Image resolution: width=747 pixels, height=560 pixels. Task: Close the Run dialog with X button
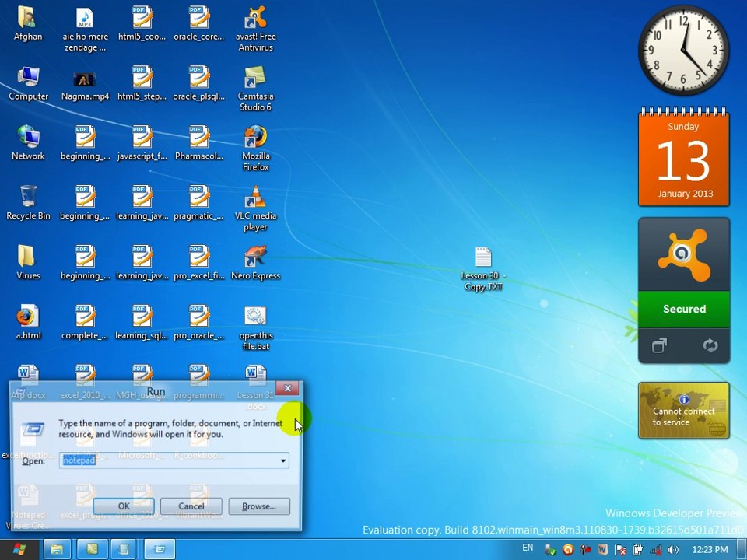pyautogui.click(x=287, y=388)
